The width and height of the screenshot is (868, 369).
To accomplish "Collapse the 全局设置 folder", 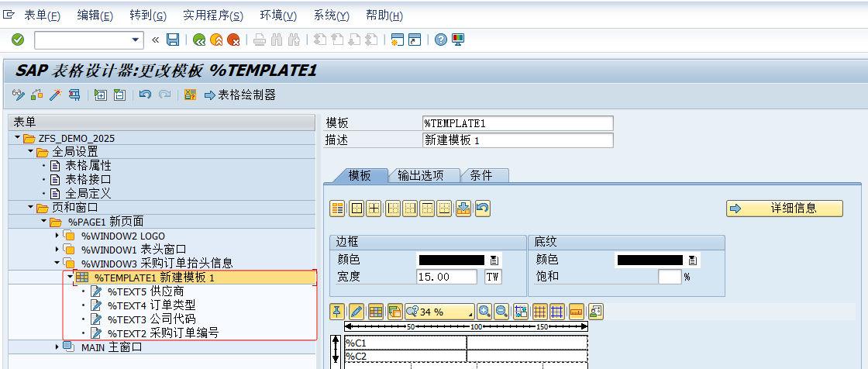I will coord(30,152).
